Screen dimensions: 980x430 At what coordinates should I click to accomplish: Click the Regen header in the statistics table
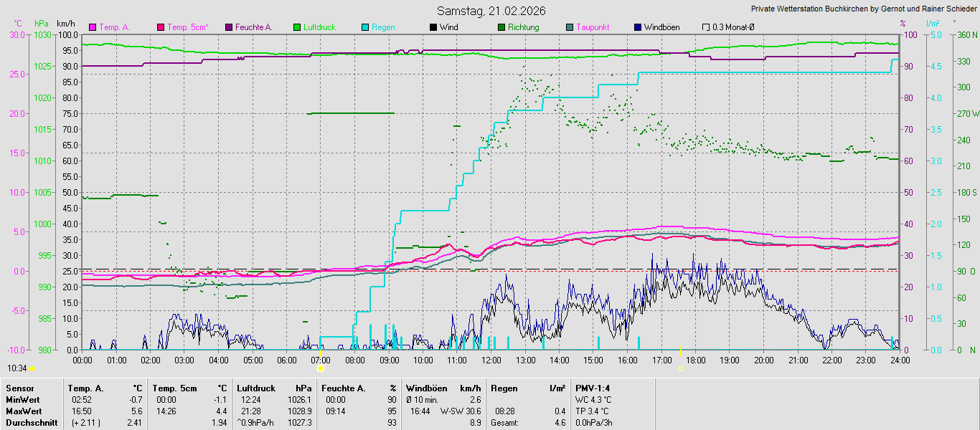click(504, 388)
